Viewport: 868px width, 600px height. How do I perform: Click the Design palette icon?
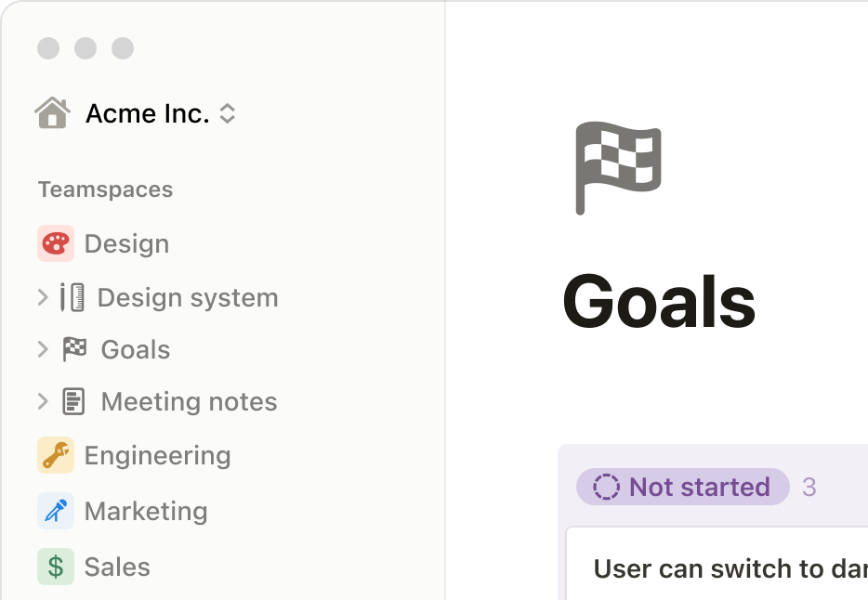pos(56,243)
